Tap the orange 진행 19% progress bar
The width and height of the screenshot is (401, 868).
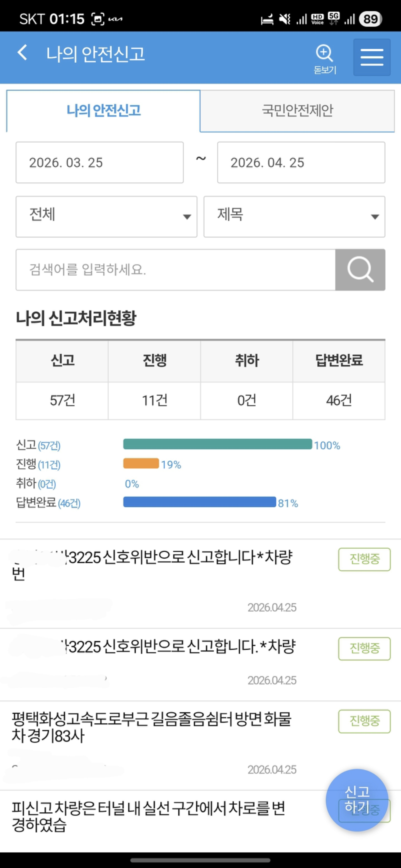click(x=141, y=463)
